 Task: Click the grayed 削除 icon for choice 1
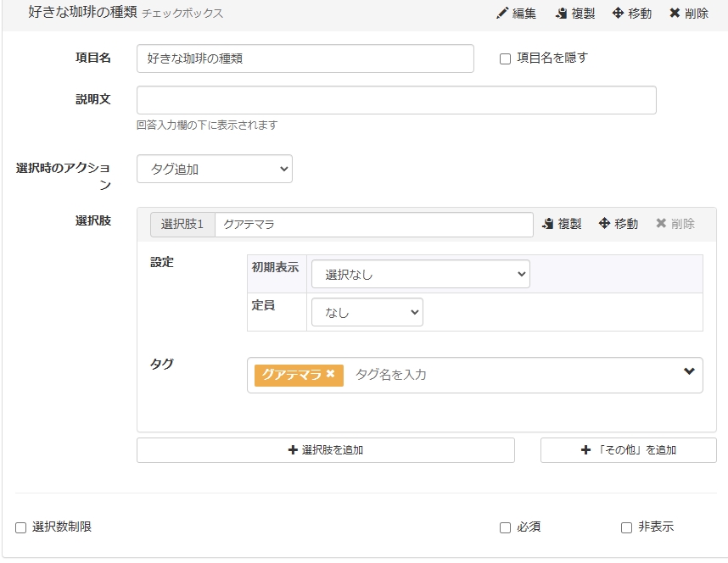[x=661, y=224]
